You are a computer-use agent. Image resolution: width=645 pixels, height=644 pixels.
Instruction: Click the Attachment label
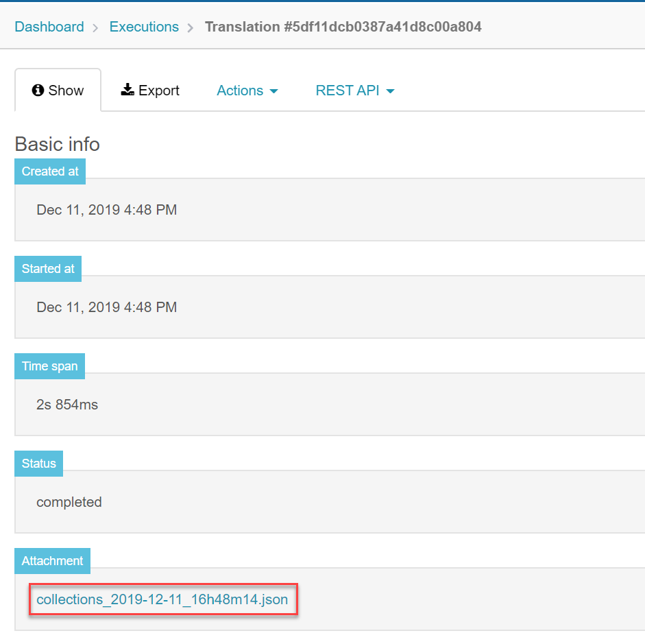point(52,561)
